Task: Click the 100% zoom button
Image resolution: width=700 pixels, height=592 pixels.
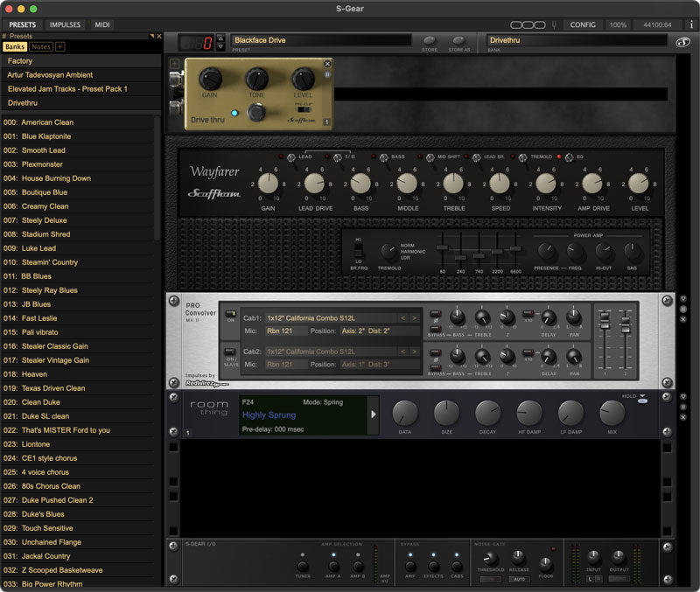Action: 618,25
